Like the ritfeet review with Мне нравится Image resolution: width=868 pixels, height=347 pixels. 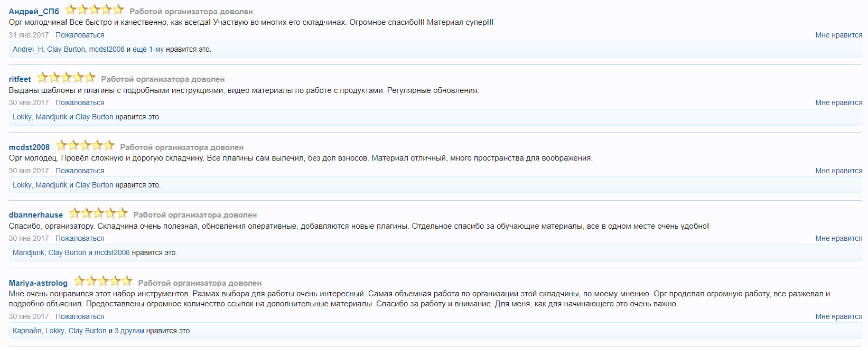(x=838, y=102)
